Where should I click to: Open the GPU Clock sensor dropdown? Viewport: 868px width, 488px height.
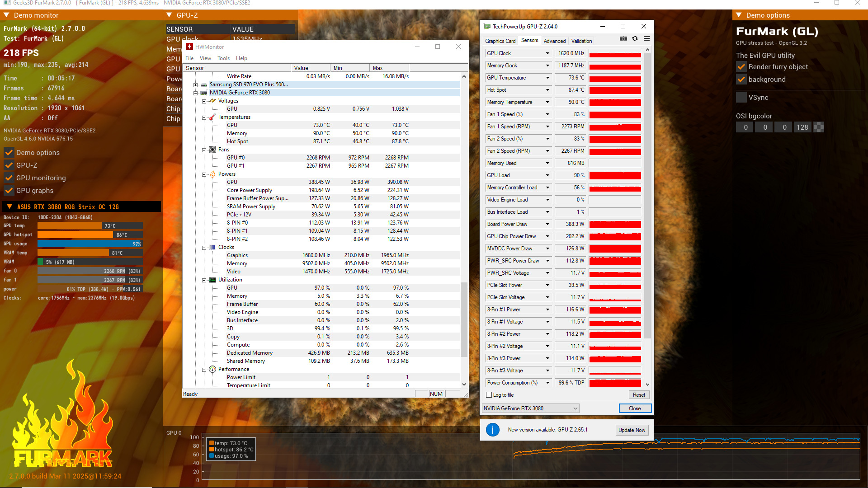[x=547, y=53]
